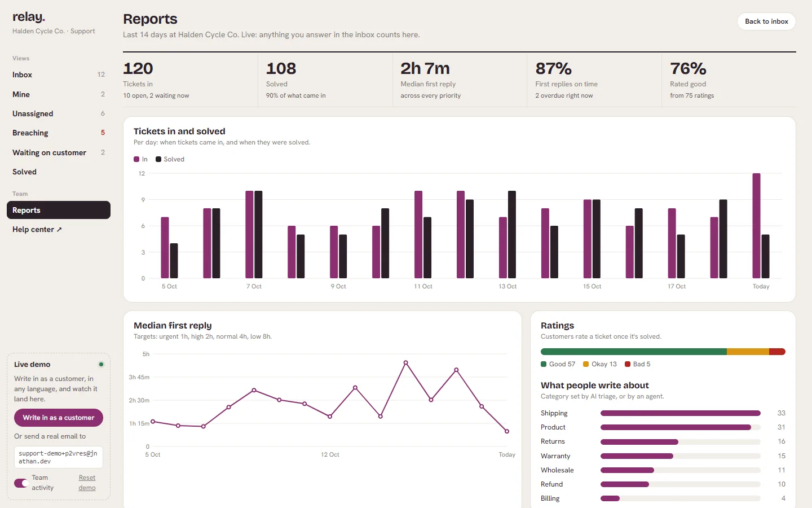This screenshot has height=508, width=812.
Task: Click the dark Solved bar for Today
Action: coord(765,256)
